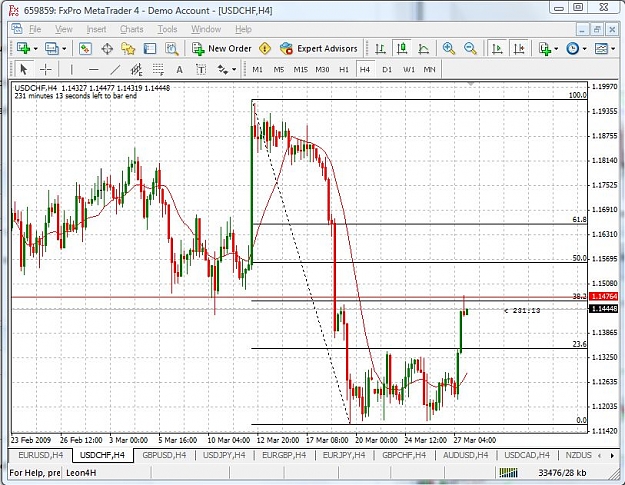
Task: Switch to USDJPY,H4 chart tab
Action: [224, 455]
